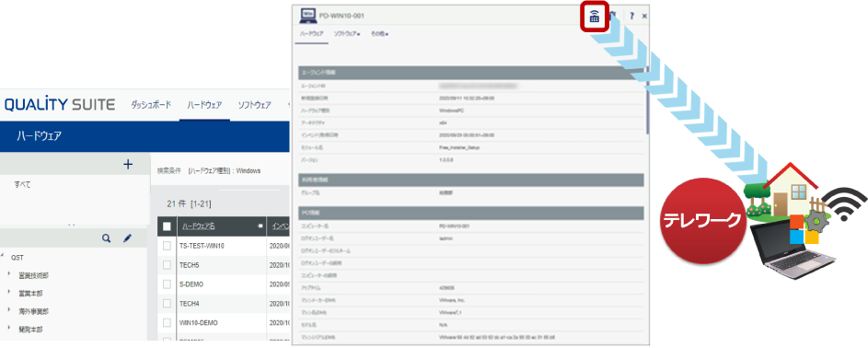
Task: Open the ソフトウェア dropdown in device panel
Action: pyautogui.click(x=347, y=34)
